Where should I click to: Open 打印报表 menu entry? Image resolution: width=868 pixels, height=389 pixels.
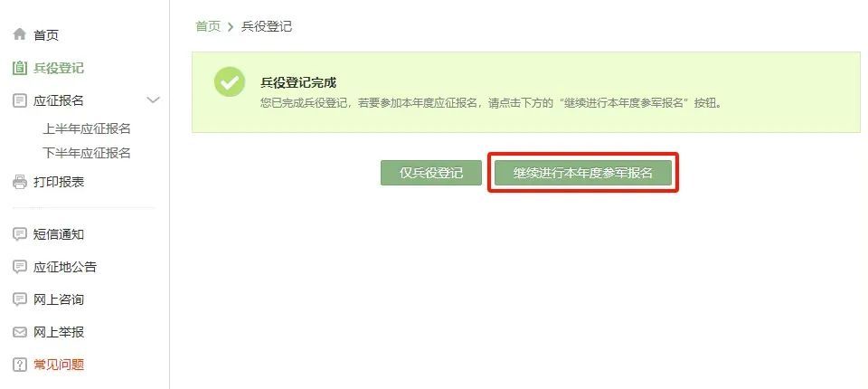59,182
